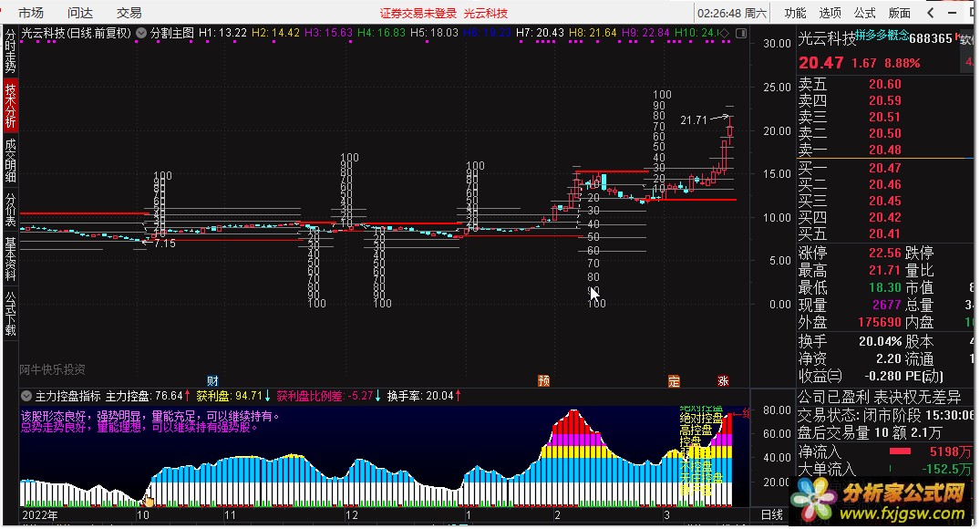
Task: Click the 证券交易未登录 login link
Action: tap(418, 13)
